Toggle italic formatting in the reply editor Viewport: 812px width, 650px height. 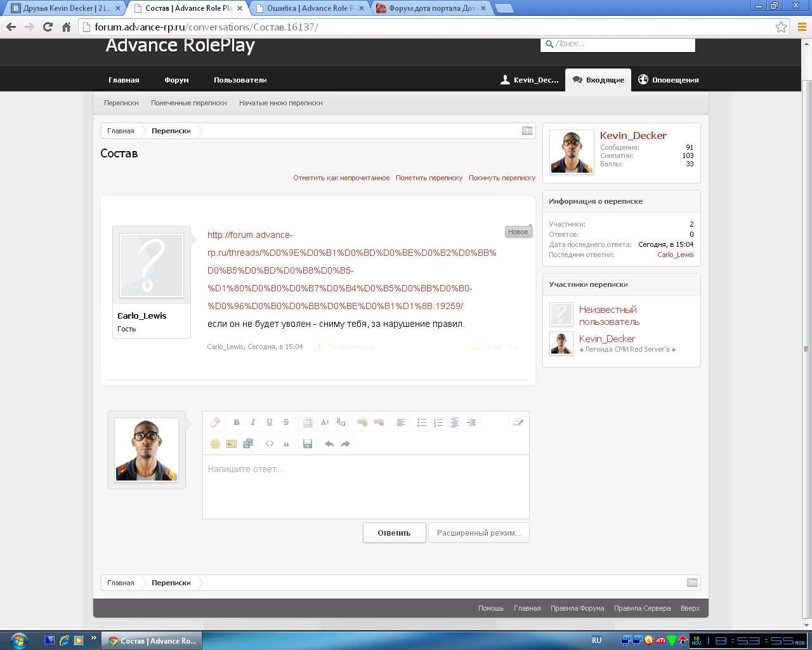pyautogui.click(x=253, y=423)
